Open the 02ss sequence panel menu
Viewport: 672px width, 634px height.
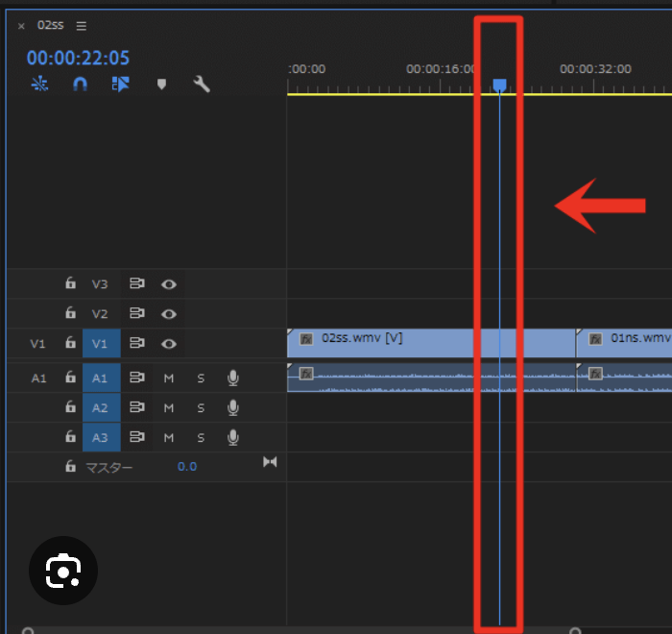pyautogui.click(x=82, y=26)
